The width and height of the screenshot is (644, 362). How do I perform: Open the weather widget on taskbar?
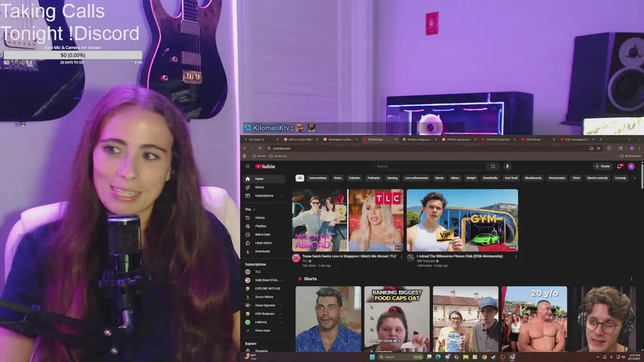coord(251,356)
